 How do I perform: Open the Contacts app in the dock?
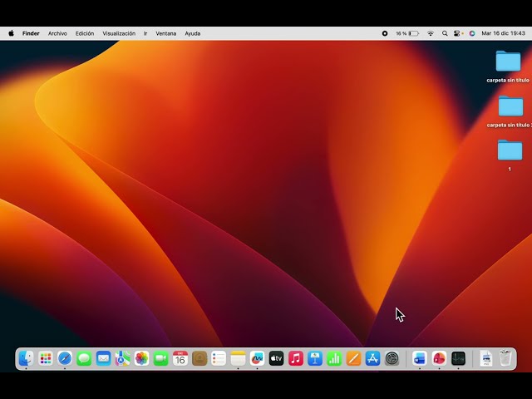pyautogui.click(x=199, y=358)
